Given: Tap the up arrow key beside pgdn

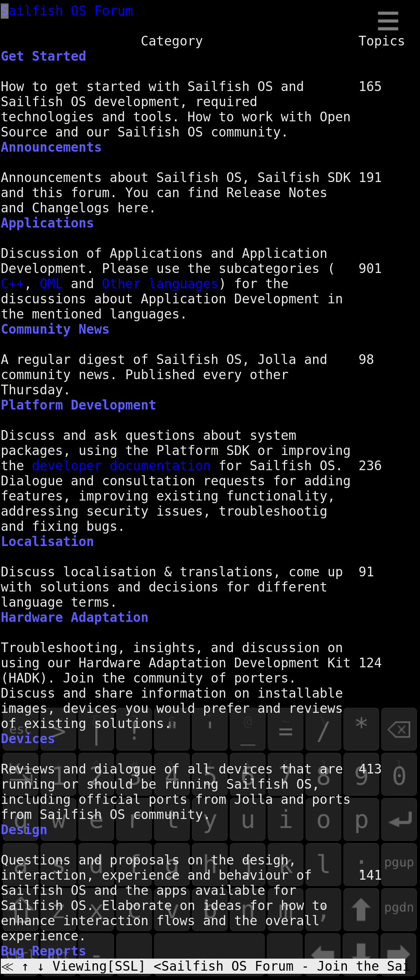Looking at the screenshot, I should tap(361, 910).
